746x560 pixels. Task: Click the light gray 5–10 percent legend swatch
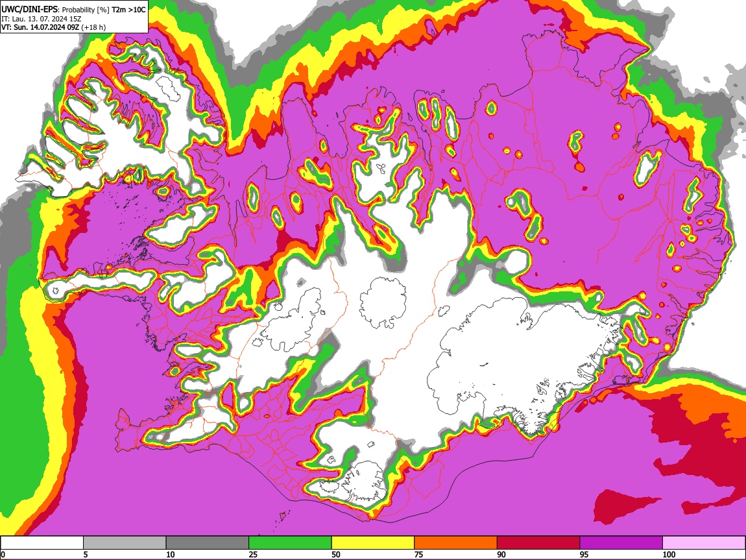tap(125, 542)
